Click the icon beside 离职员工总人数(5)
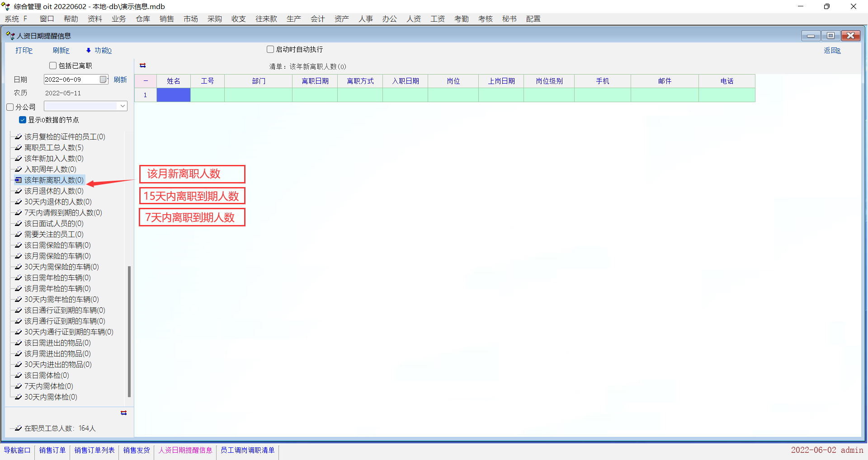Image resolution: width=868 pixels, height=460 pixels. click(x=18, y=148)
